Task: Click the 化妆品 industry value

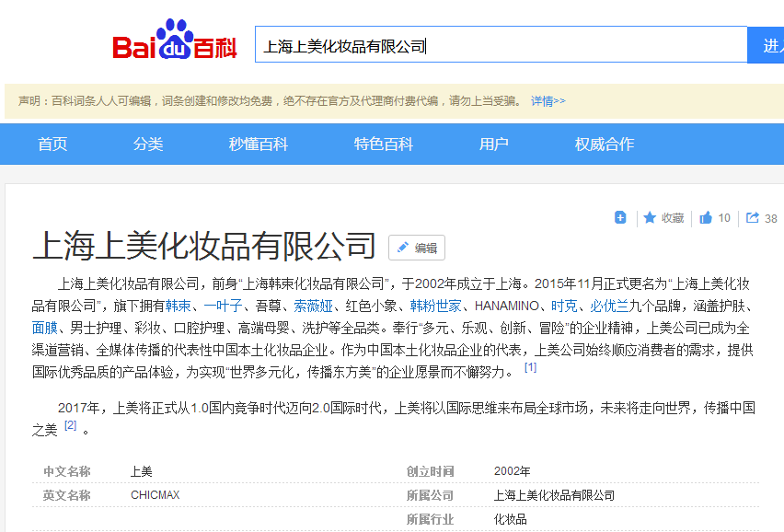Action: point(510,519)
